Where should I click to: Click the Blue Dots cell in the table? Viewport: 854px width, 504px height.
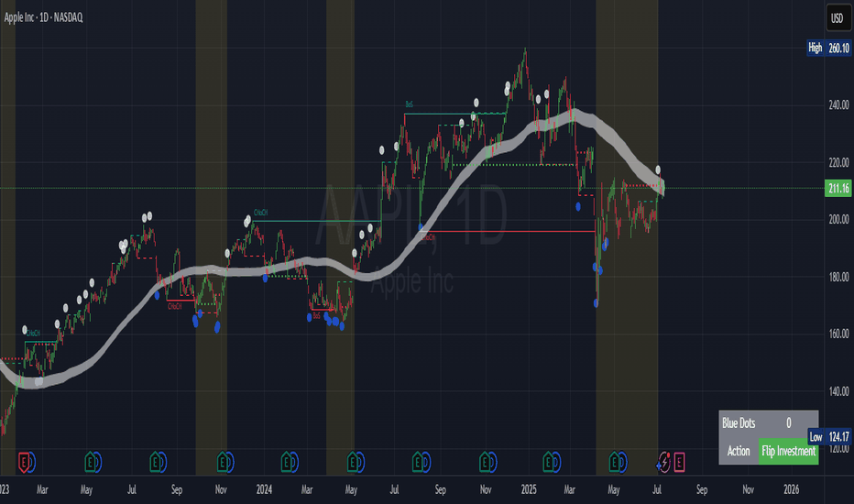pyautogui.click(x=739, y=423)
